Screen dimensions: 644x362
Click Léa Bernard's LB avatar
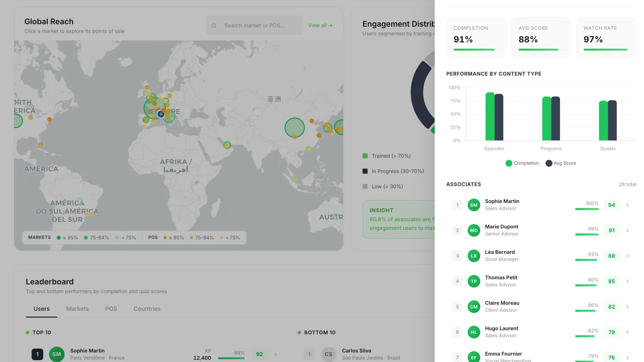click(474, 256)
